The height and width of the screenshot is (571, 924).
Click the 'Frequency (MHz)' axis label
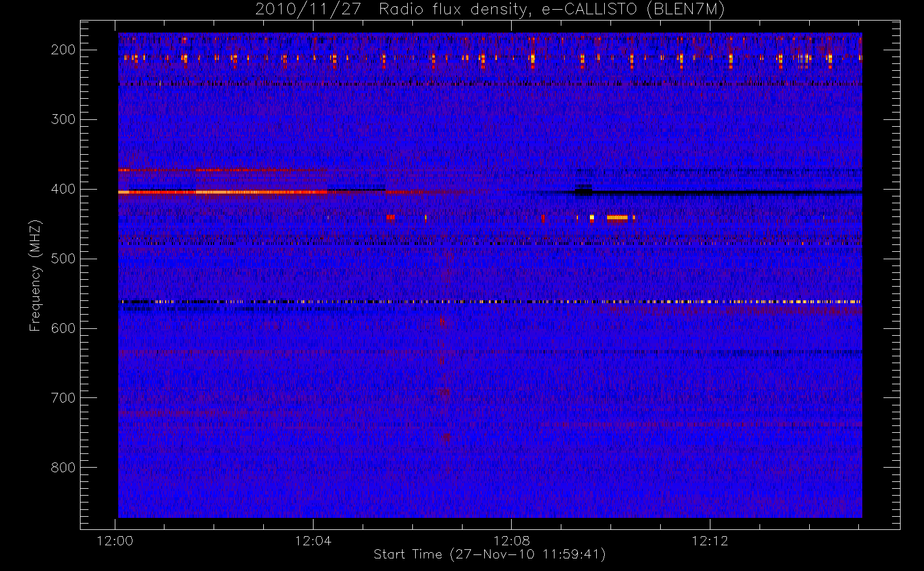pos(35,275)
